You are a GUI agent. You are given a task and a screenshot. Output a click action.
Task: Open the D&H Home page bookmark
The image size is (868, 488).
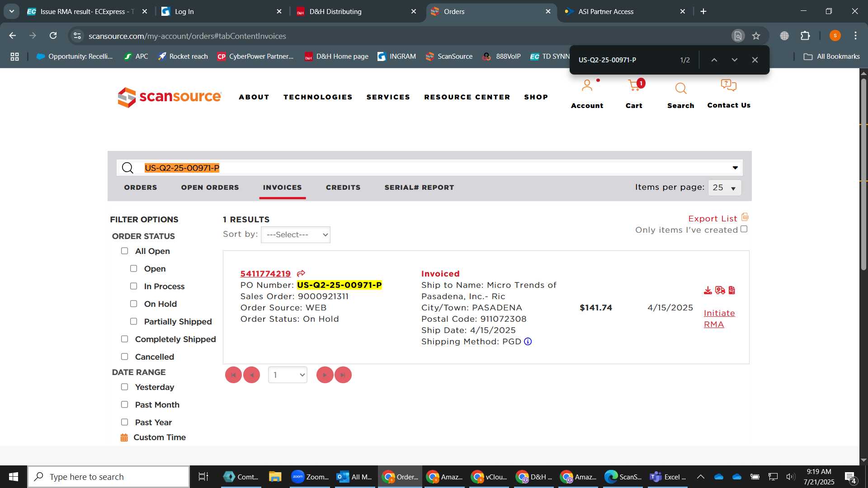click(337, 56)
